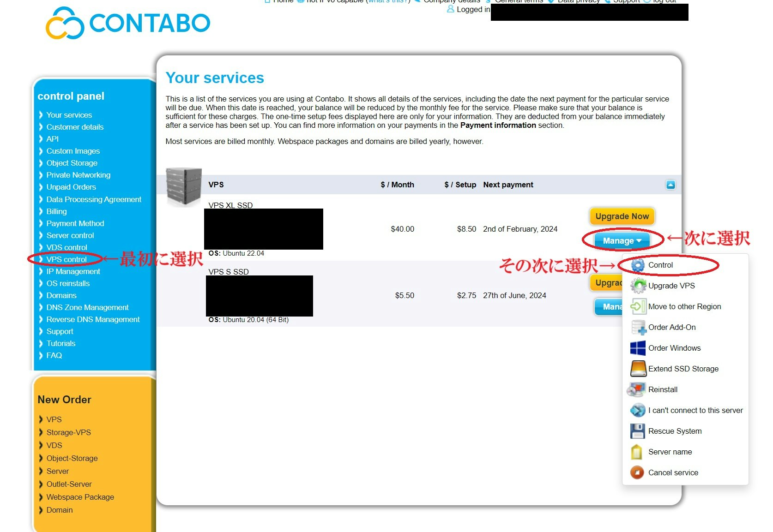Screen dimensions: 773x532
Task: Collapse the VPS section with blue arrow
Action: tap(670, 185)
